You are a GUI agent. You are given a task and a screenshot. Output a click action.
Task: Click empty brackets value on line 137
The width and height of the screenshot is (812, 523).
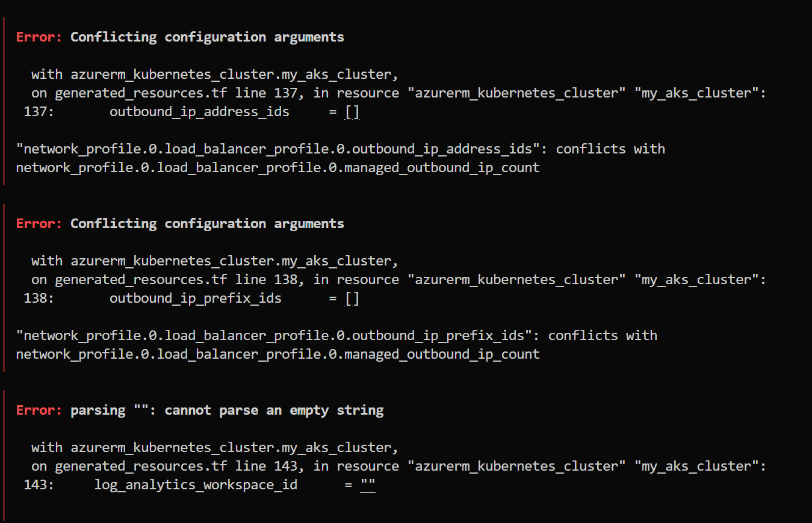[352, 112]
